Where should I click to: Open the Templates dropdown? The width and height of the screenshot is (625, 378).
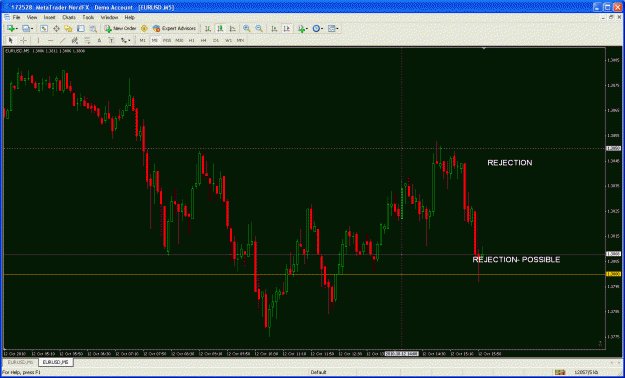333,29
